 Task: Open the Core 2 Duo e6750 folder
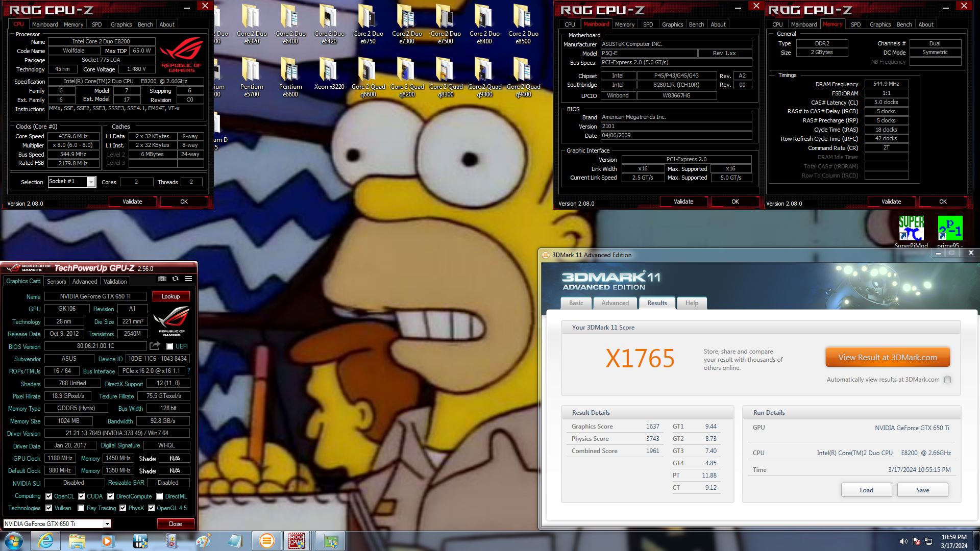click(368, 23)
